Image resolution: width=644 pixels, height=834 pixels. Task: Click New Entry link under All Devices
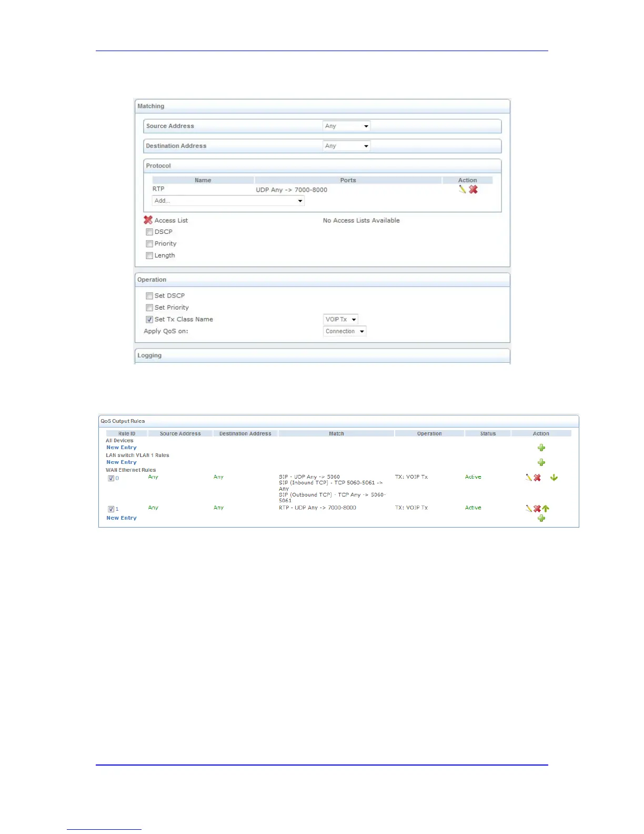click(122, 448)
